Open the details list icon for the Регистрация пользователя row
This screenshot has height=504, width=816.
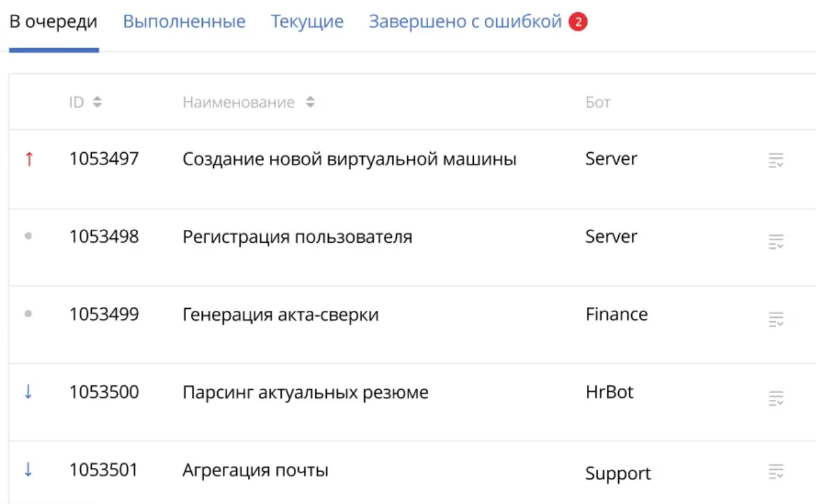tap(776, 241)
